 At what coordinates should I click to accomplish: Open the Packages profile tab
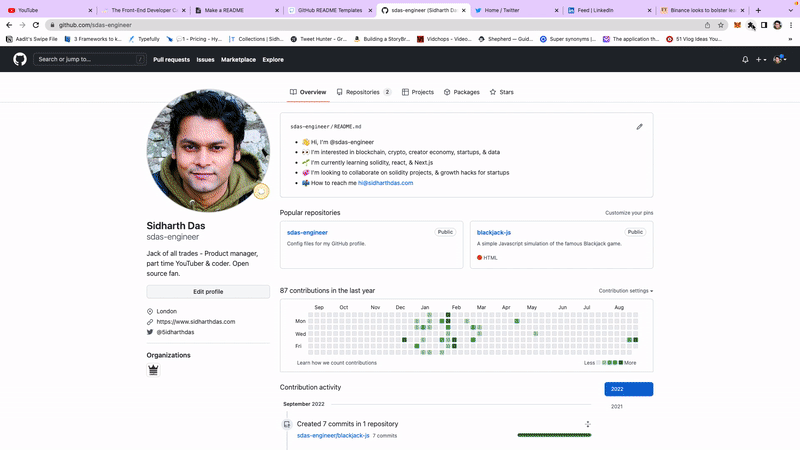[462, 92]
